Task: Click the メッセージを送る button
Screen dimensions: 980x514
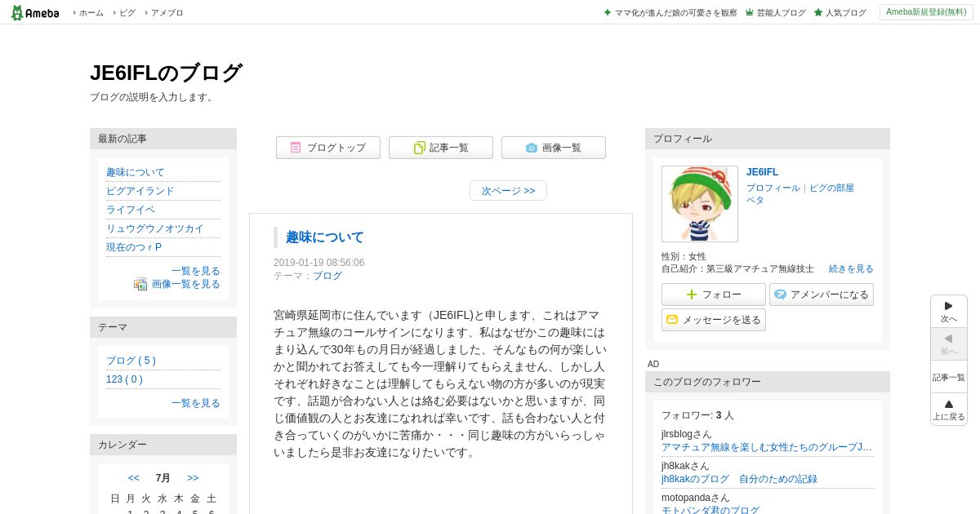Action: click(714, 320)
